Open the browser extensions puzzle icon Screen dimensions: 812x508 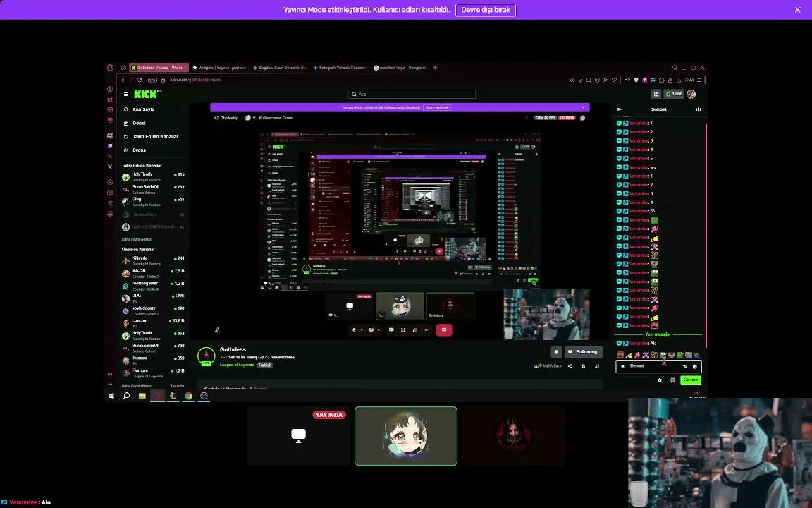coord(662,80)
